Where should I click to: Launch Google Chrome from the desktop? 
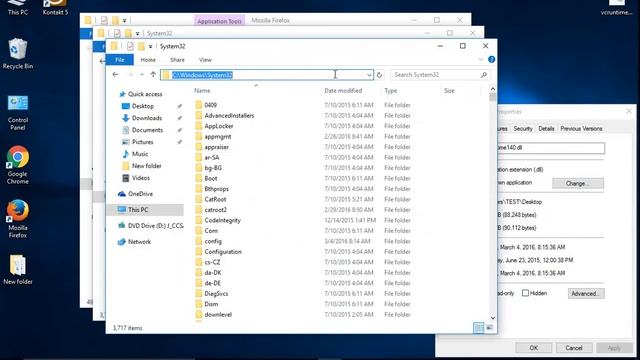[x=18, y=165]
